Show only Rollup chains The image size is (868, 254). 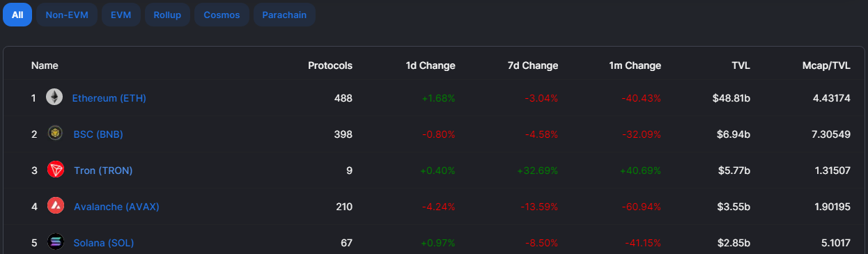point(168,15)
